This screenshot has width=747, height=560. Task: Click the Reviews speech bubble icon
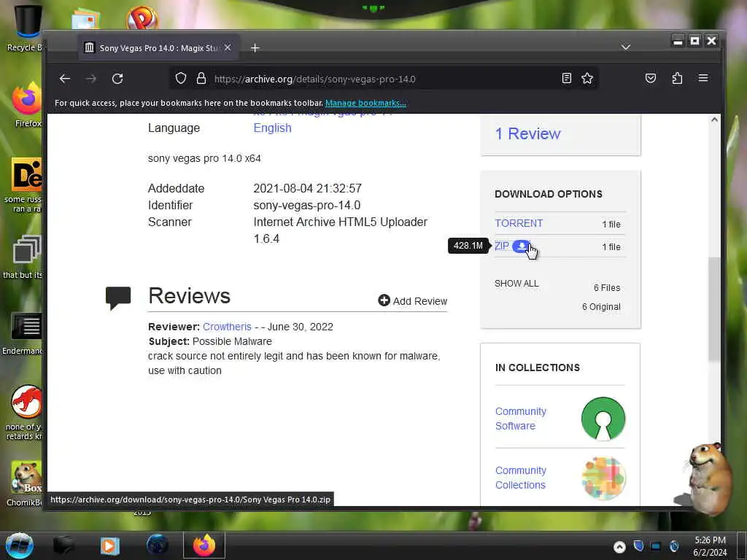(x=118, y=298)
